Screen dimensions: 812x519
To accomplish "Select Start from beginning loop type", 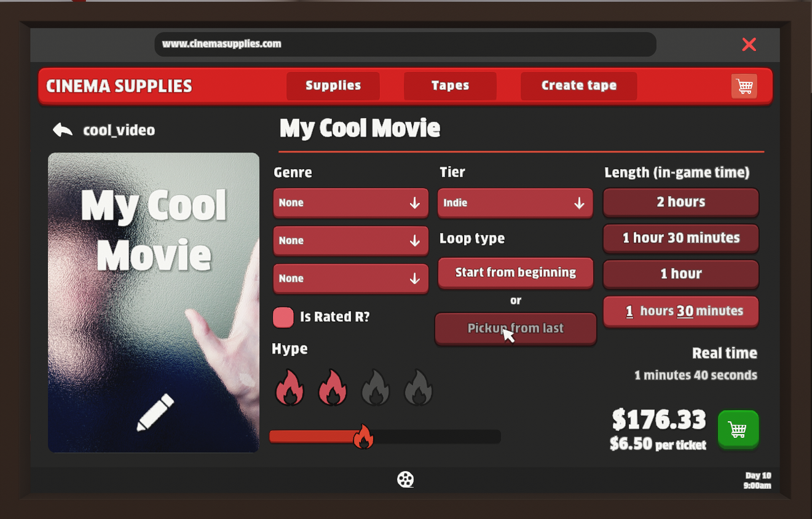I will (515, 272).
